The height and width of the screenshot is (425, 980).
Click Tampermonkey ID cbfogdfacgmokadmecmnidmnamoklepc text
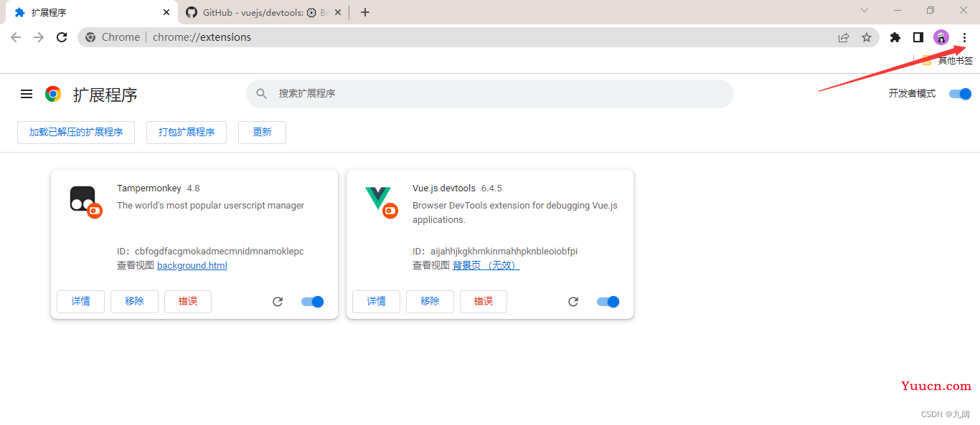click(220, 252)
